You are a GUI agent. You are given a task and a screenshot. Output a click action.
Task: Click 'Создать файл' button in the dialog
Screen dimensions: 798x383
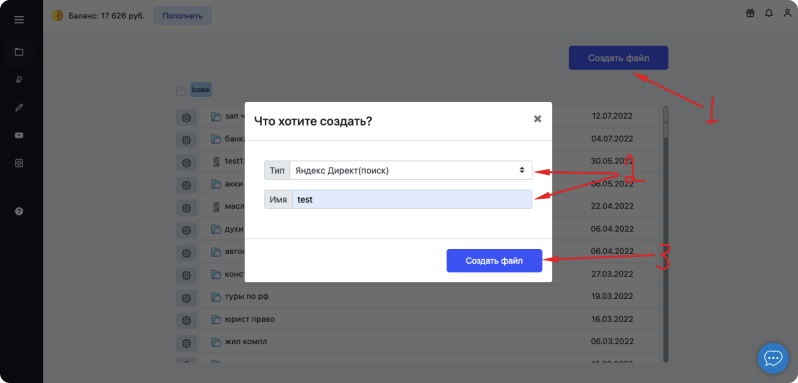494,260
